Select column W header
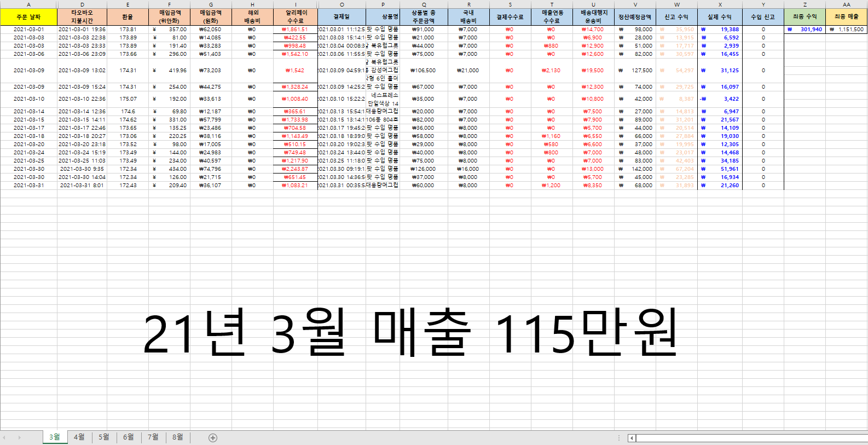Viewport: 868px width, 445px height. tap(676, 4)
